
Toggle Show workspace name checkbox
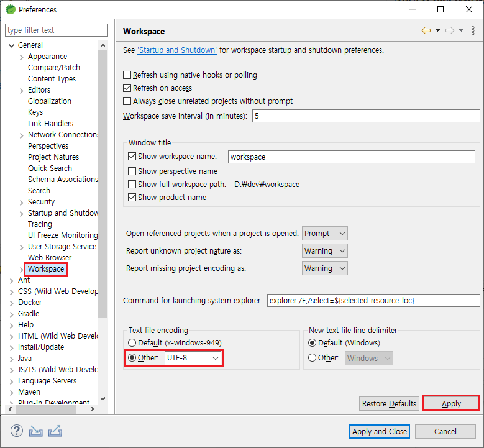click(132, 157)
